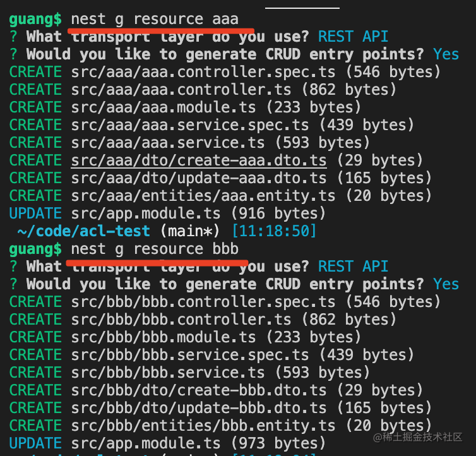Viewport: 476px width, 456px height.
Task: Click the src/bbb/dto/create-bbb.dto.ts path
Action: pyautogui.click(x=199, y=390)
